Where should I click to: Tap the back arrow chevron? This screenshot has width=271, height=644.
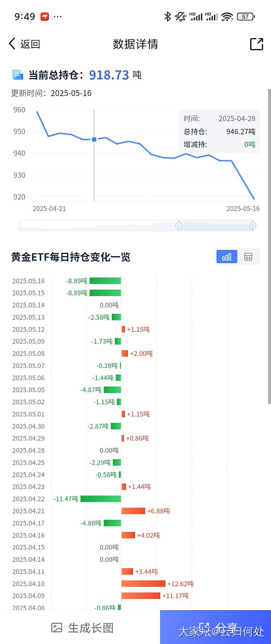tap(12, 44)
